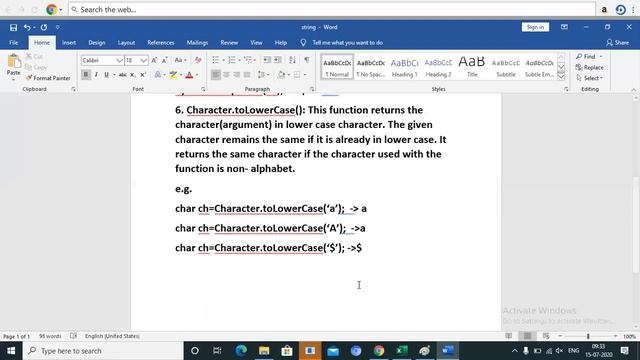Image resolution: width=640 pixels, height=360 pixels.
Task: Open the proofing errors icon in the status bar
Action: tap(73, 336)
